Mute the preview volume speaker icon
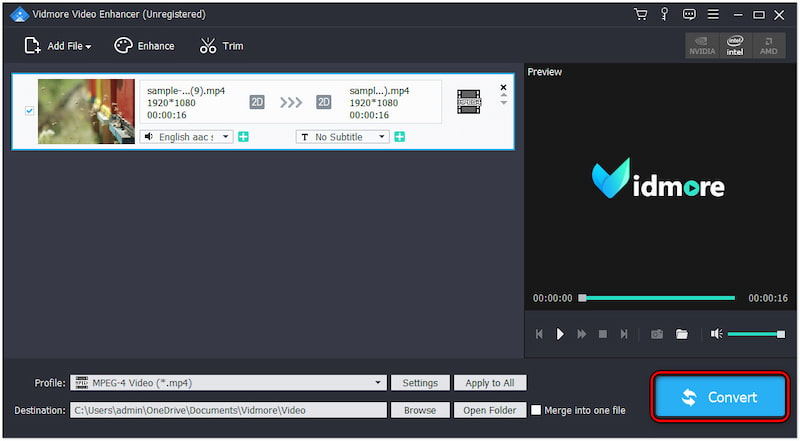 point(716,334)
